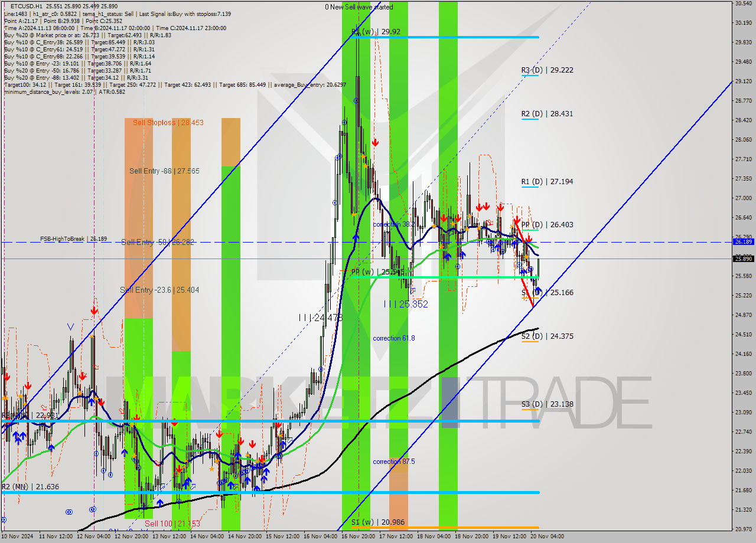Screen dimensions: 756x543
Task: Click the I I I 24.478 wave label
Action: click(x=321, y=317)
